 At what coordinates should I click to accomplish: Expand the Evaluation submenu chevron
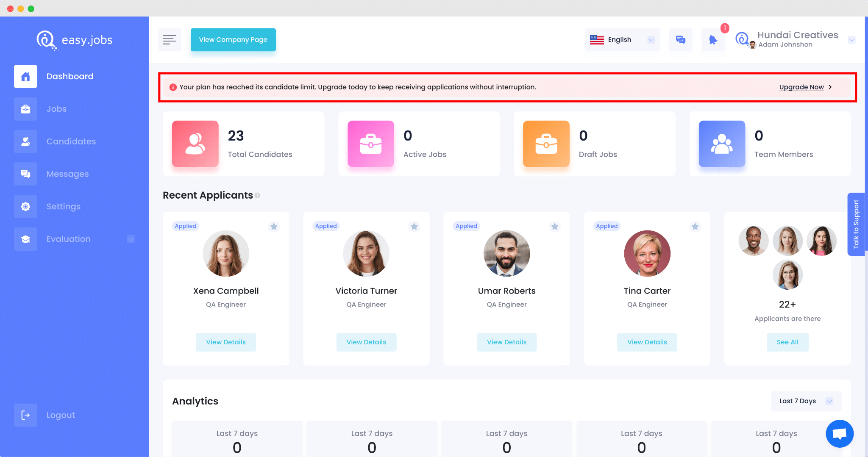131,239
